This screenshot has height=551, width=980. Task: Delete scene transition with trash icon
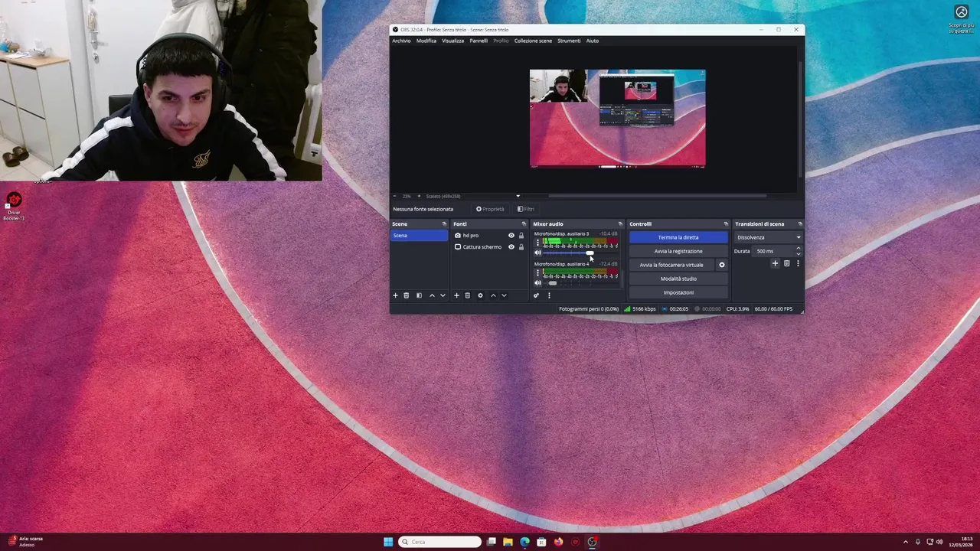point(786,263)
